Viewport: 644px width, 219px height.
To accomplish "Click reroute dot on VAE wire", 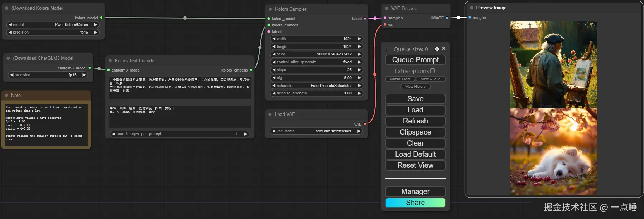I will [x=375, y=74].
